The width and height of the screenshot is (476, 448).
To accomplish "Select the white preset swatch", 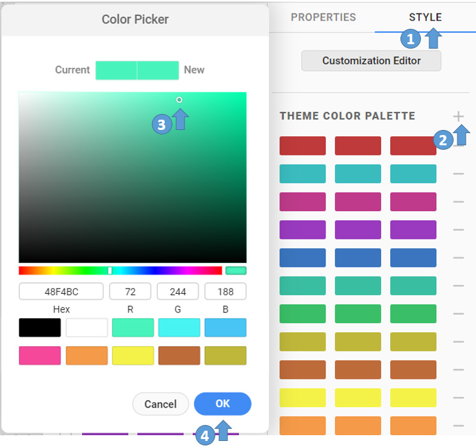I will coord(87,328).
